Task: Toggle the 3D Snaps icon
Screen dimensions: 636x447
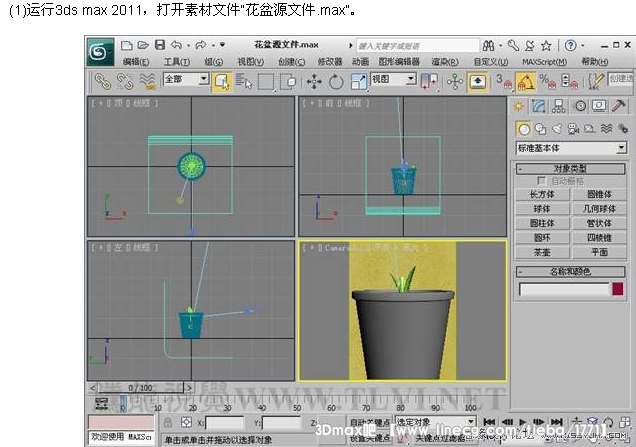Action: [x=503, y=82]
